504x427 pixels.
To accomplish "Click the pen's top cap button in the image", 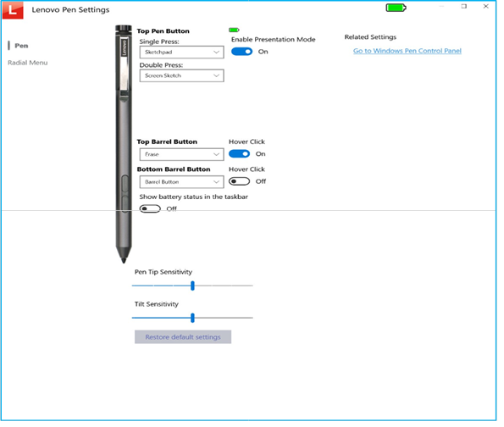I will click(124, 29).
